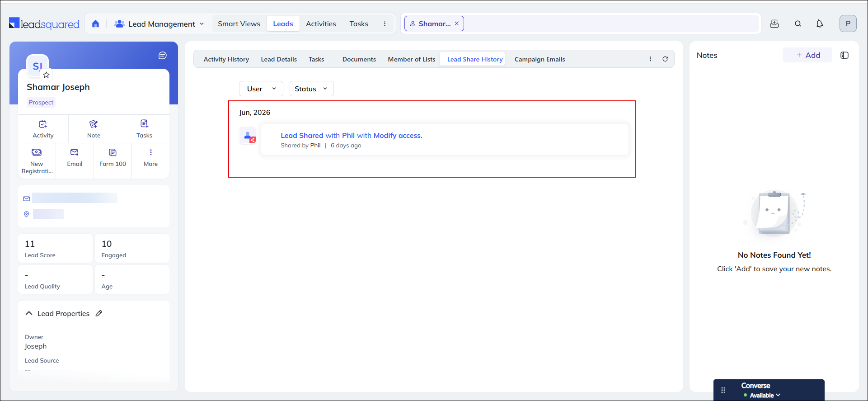Click the Prospect stage badge
This screenshot has height=401, width=868.
41,103
